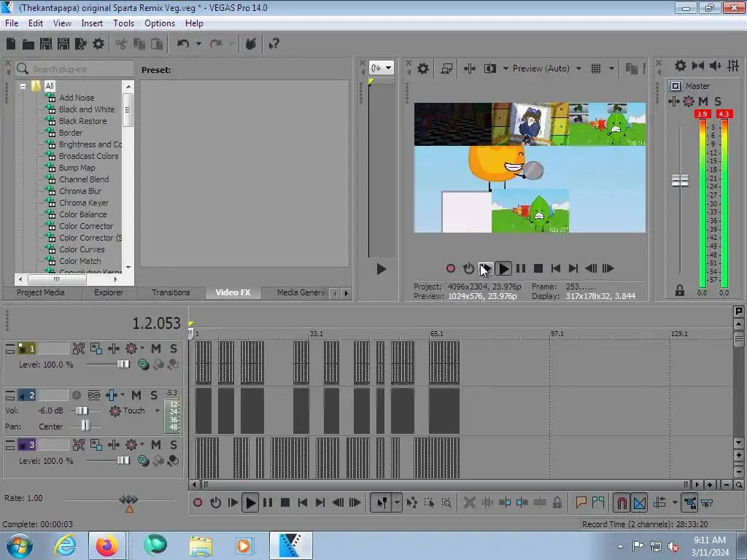Image resolution: width=747 pixels, height=560 pixels.
Task: Click the Undo arrow icon
Action: coord(183,44)
